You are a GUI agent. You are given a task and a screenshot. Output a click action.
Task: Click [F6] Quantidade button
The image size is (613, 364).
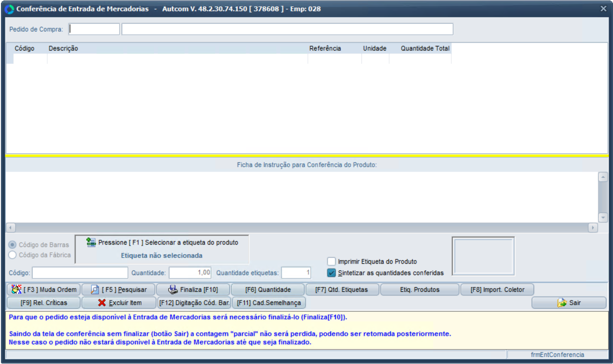(268, 289)
